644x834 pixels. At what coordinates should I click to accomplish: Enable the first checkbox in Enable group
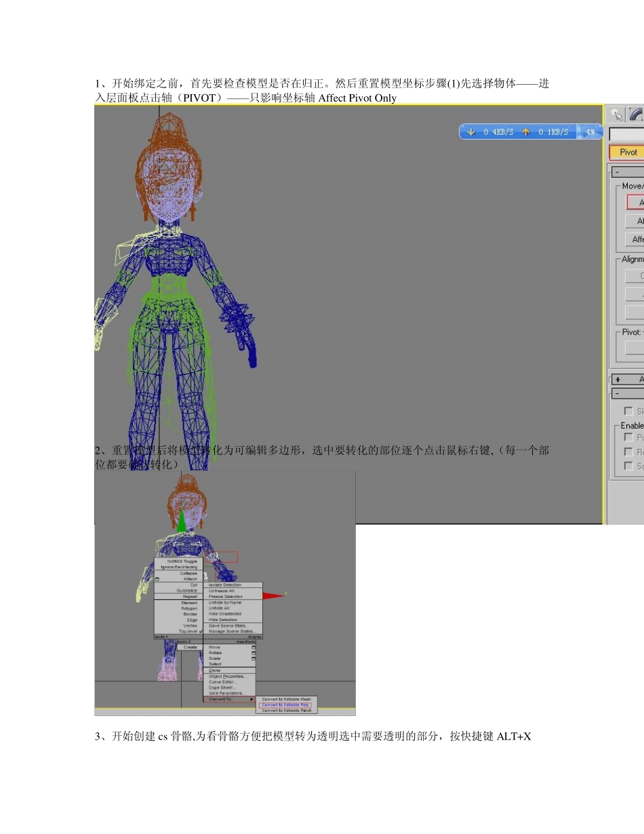point(628,437)
